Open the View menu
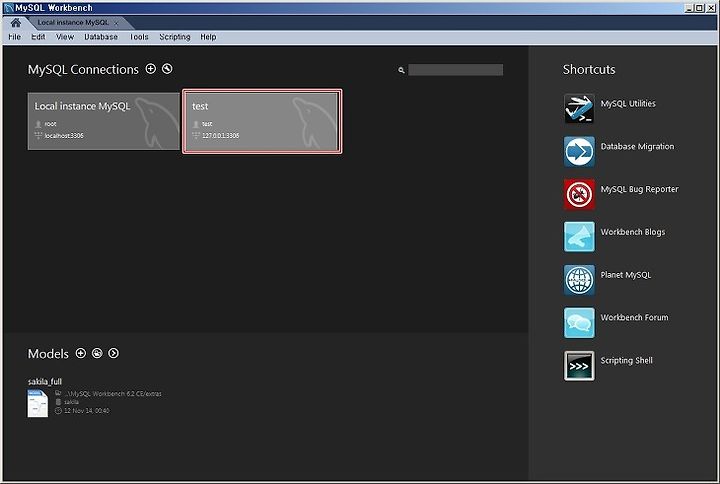Image resolution: width=720 pixels, height=484 pixels. [65, 37]
